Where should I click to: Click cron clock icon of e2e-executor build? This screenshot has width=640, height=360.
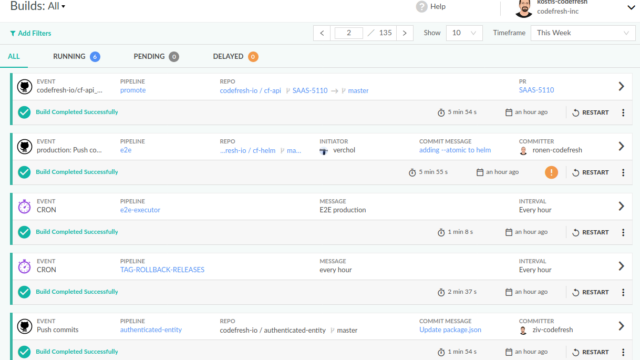[24, 207]
